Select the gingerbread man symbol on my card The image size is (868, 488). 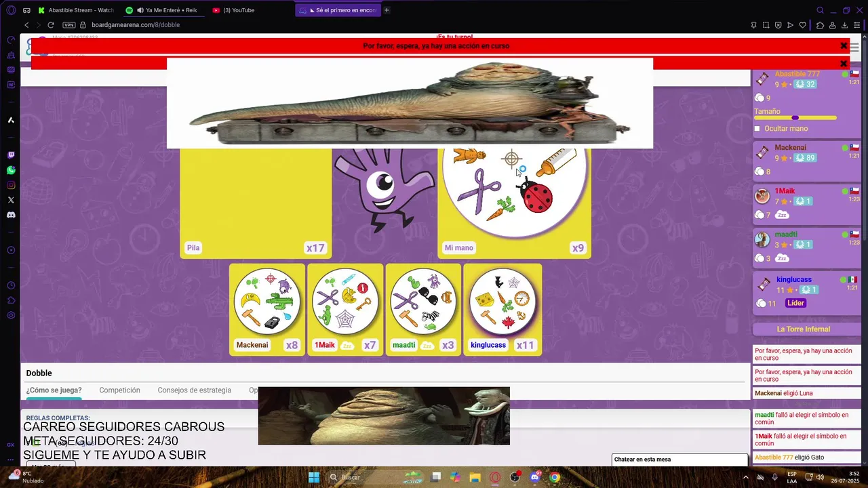coord(469,155)
